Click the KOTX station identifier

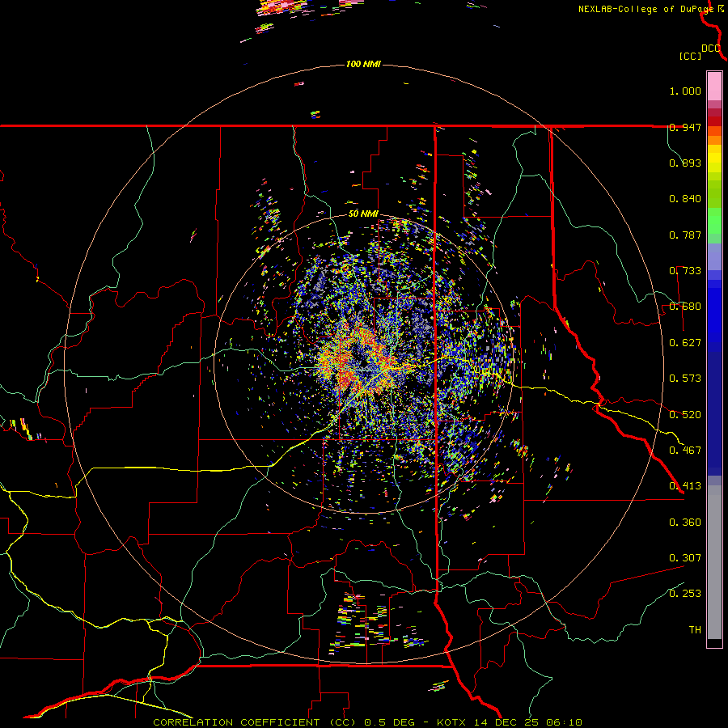click(x=453, y=722)
